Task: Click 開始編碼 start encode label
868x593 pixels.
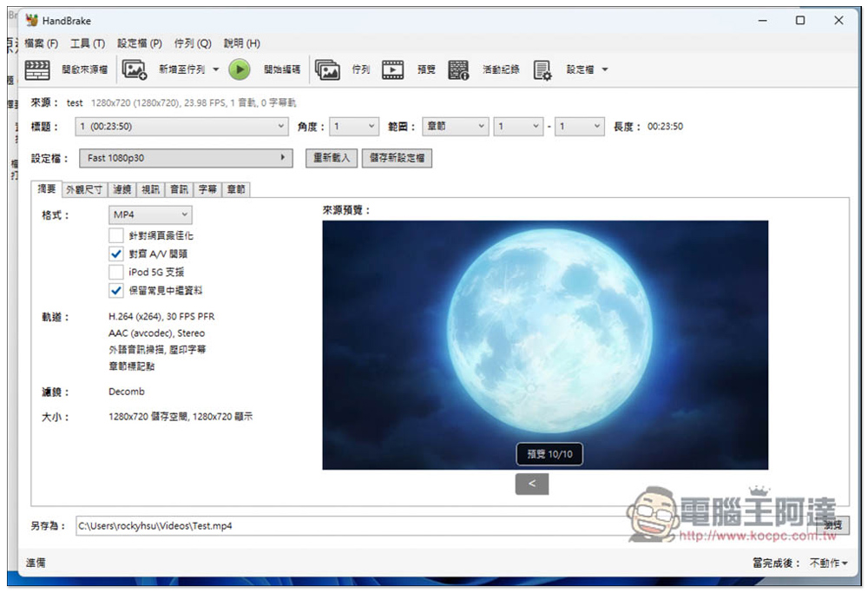Action: (x=282, y=69)
